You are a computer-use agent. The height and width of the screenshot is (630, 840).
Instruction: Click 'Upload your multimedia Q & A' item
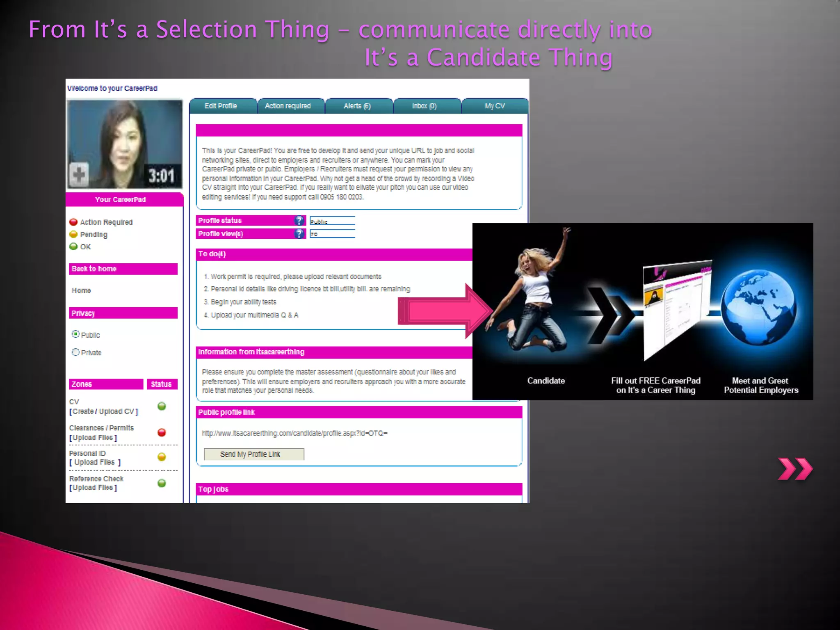coord(251,315)
